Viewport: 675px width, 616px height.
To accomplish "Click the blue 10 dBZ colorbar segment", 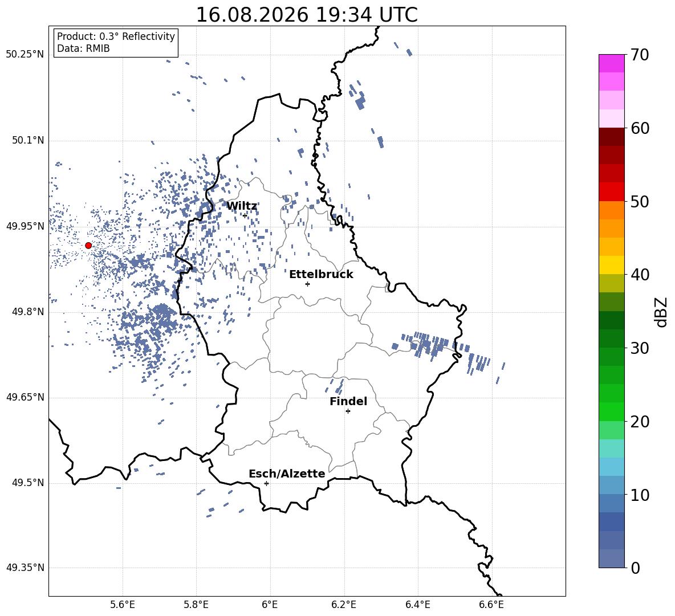I will pos(611,486).
